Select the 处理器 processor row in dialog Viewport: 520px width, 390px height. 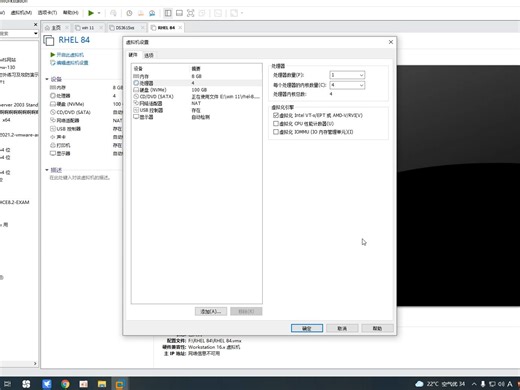pos(197,83)
